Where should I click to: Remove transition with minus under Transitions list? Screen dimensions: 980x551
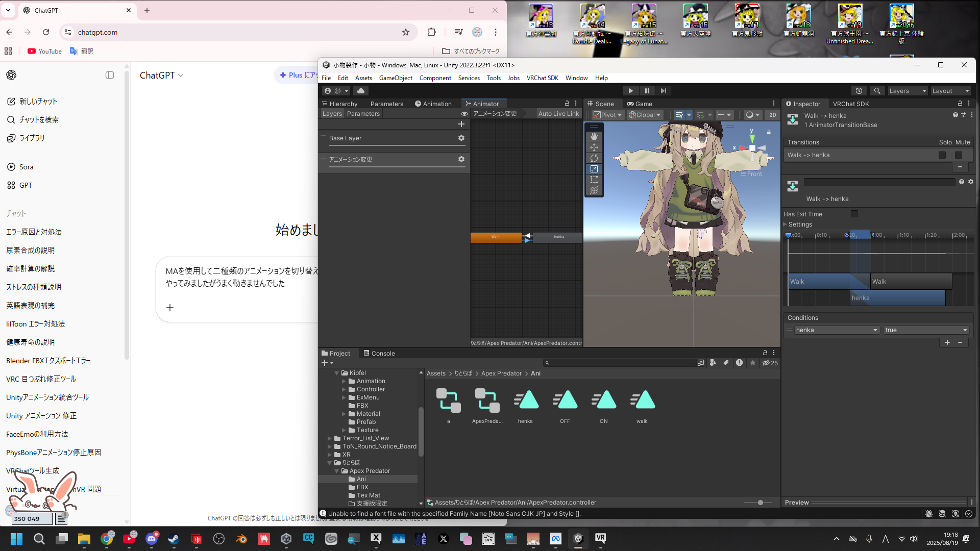coord(960,167)
